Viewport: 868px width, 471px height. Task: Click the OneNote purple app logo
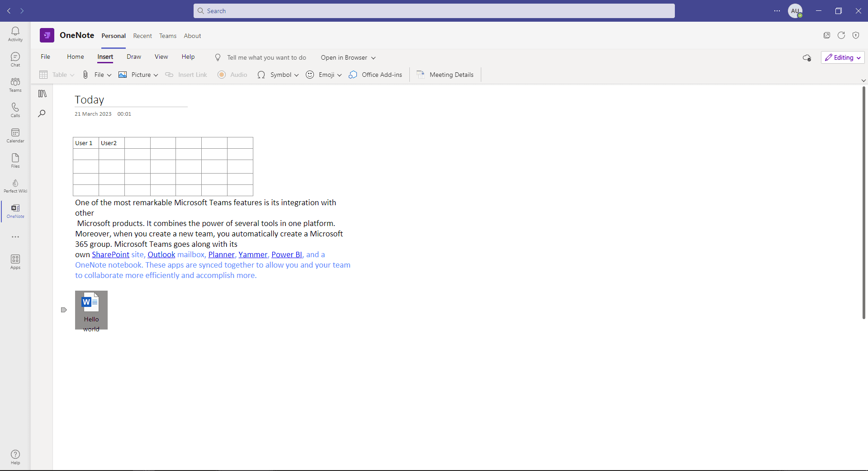click(47, 35)
